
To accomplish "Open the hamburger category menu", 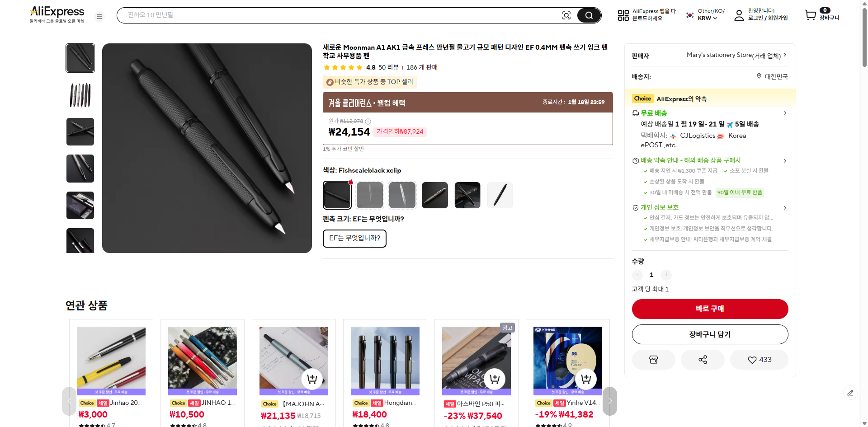I will pyautogui.click(x=99, y=17).
